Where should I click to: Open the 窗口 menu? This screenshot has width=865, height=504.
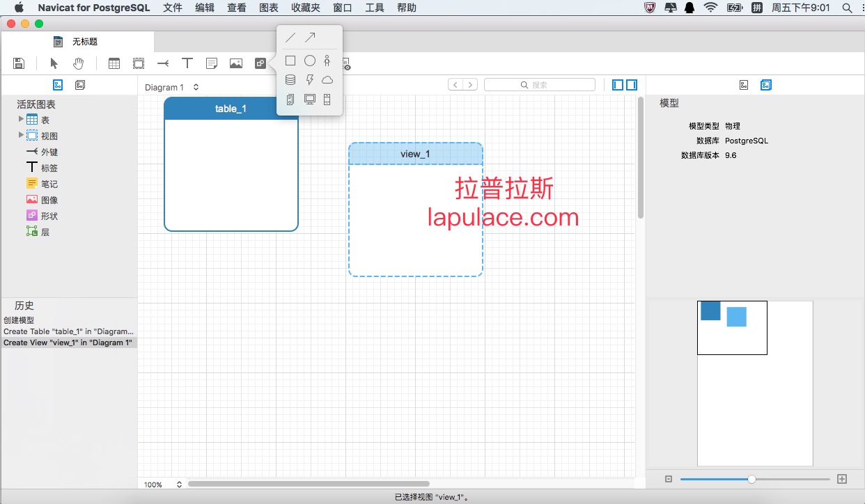coord(343,8)
